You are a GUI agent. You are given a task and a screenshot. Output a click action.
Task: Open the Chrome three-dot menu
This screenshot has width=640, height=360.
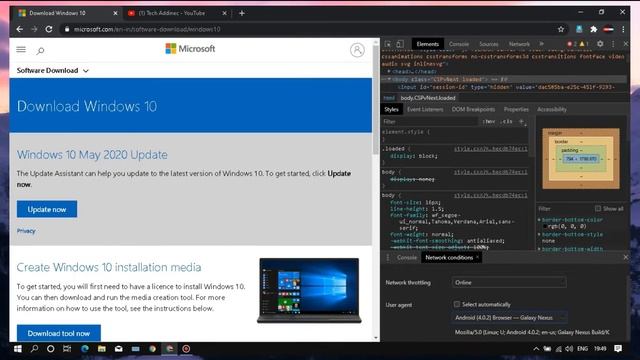[623, 29]
